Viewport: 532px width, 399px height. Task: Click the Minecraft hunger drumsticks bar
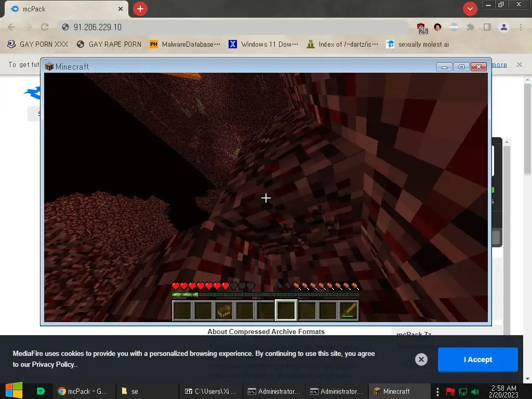coord(317,286)
